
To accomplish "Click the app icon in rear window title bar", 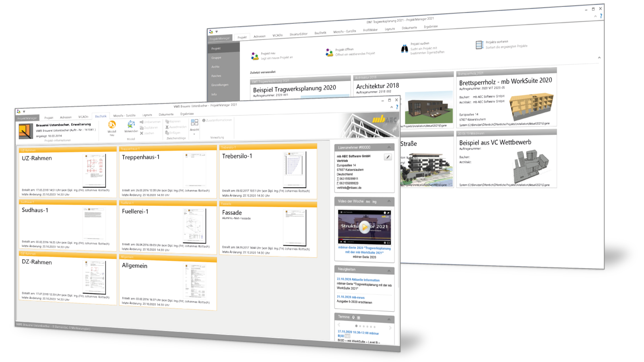I will click(211, 31).
